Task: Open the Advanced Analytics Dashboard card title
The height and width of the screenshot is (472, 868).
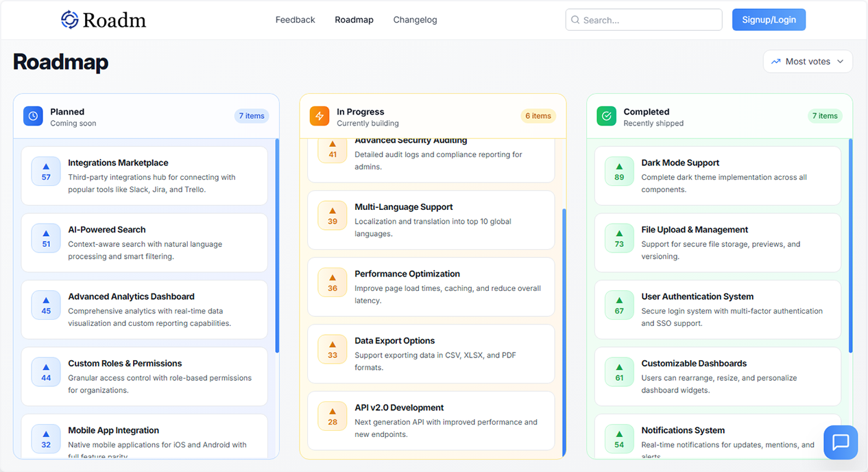Action: click(x=131, y=296)
